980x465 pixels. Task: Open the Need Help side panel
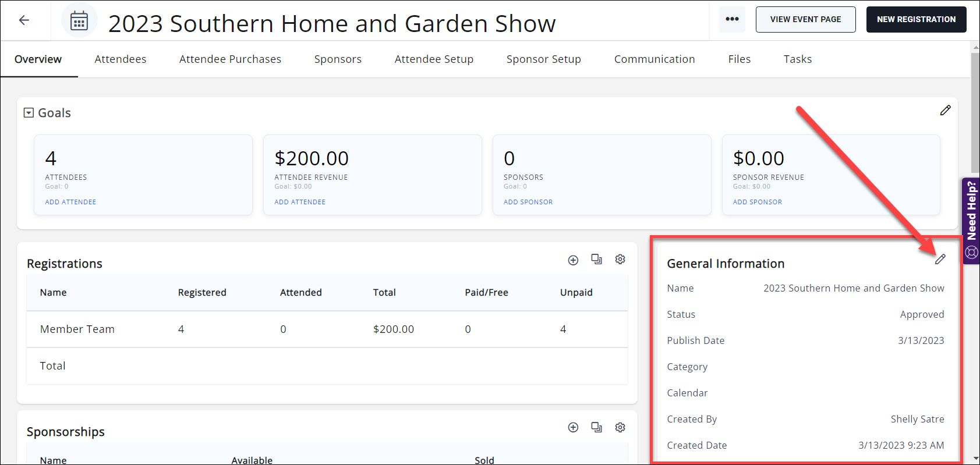[971, 221]
